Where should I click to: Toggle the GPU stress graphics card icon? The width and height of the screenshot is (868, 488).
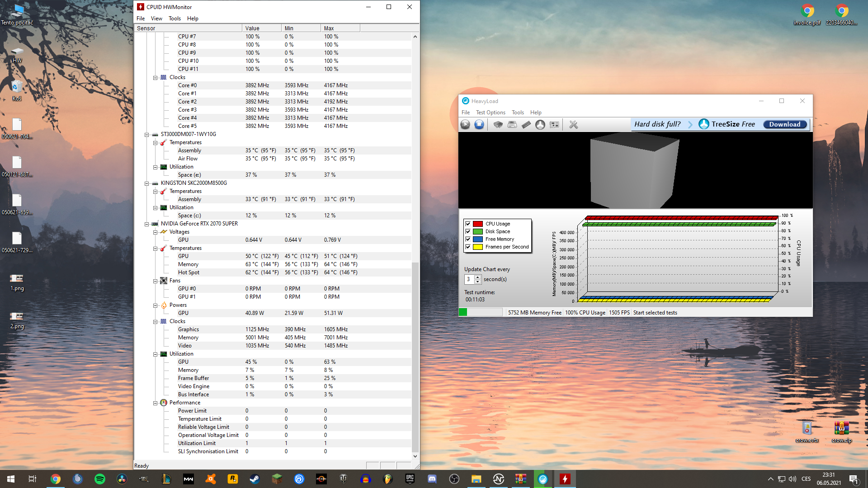tap(554, 125)
